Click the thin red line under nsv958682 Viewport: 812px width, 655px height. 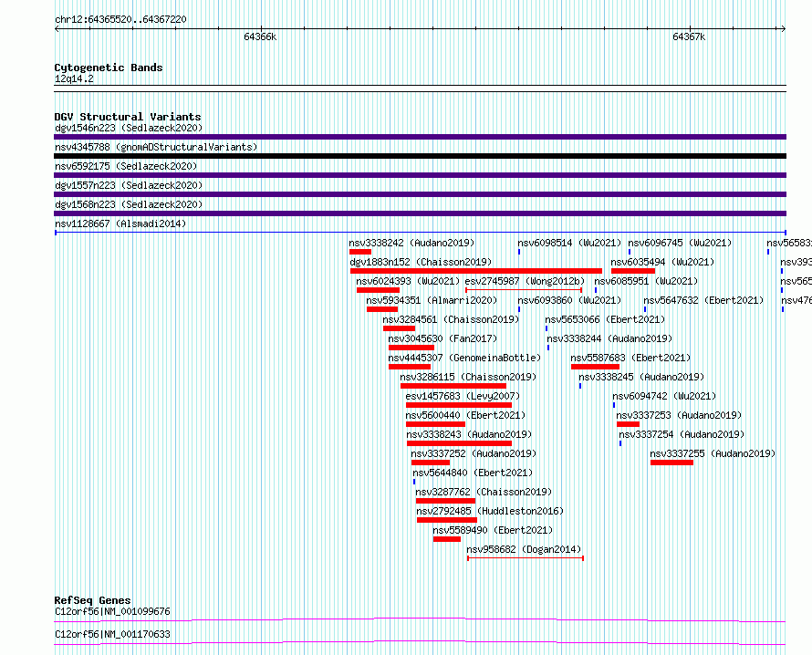pyautogui.click(x=526, y=558)
